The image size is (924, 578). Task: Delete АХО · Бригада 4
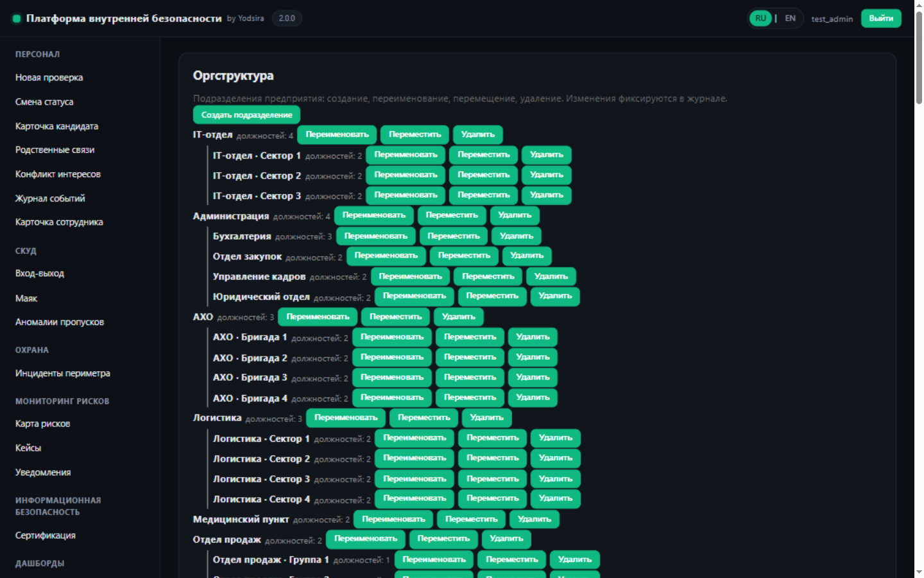click(x=533, y=398)
